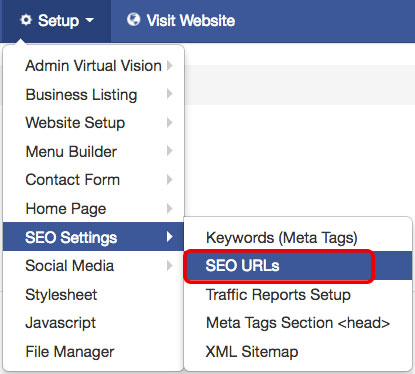
Task: Expand the Contact Form submenu arrow
Action: coord(170,180)
